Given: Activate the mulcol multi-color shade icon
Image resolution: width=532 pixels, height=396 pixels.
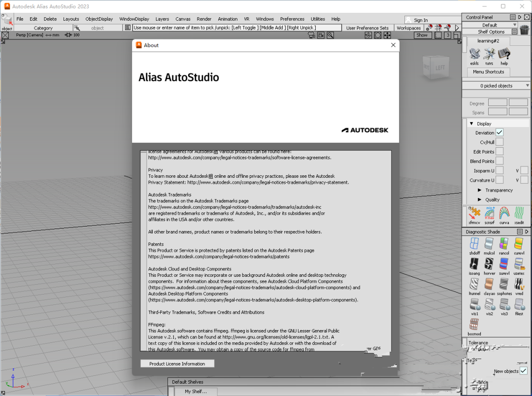Looking at the screenshot, I should click(489, 244).
